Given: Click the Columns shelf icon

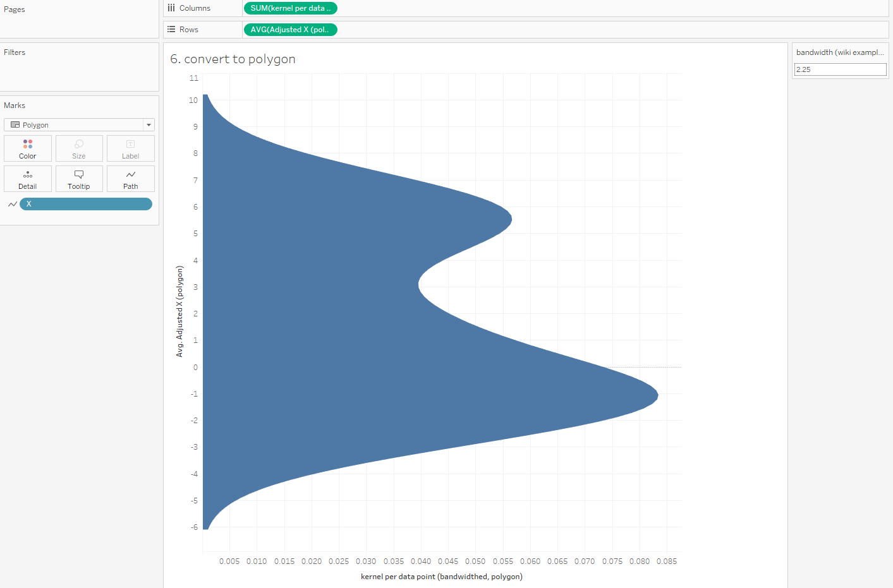Looking at the screenshot, I should click(x=171, y=8).
